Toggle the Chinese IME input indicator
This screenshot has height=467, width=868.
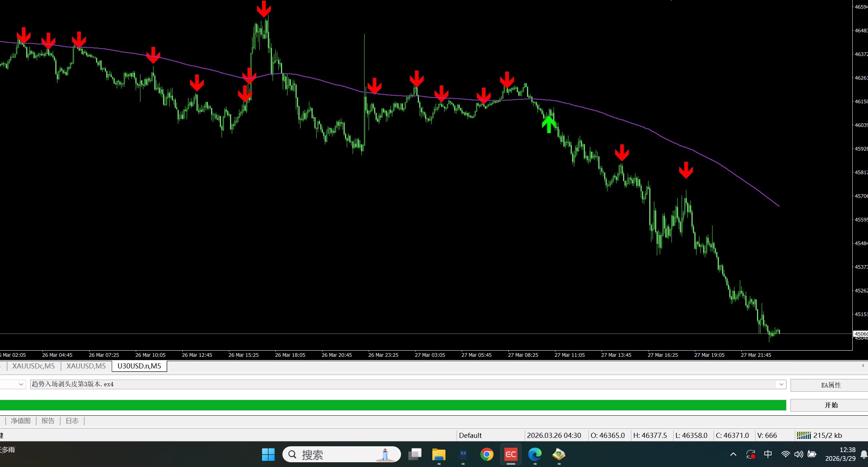(768, 454)
